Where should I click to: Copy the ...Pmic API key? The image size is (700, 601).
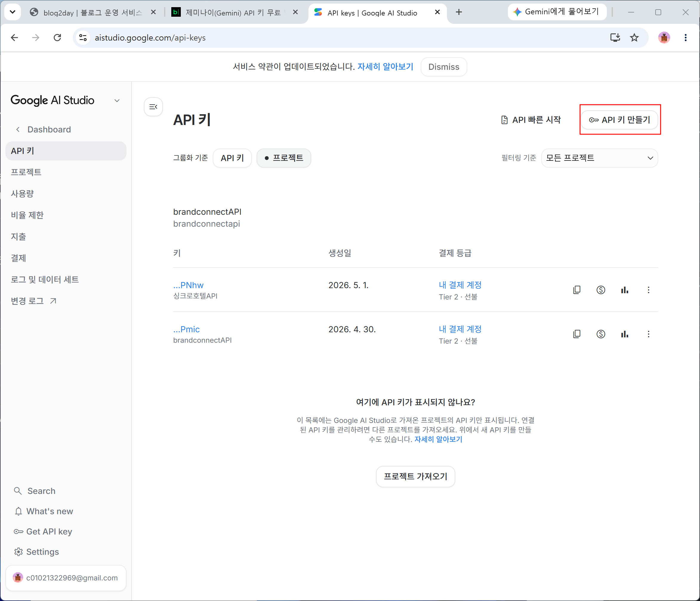tap(577, 334)
